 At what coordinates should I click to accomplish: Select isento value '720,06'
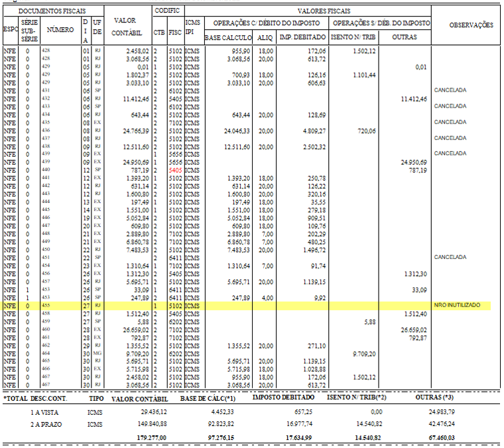pyautogui.click(x=367, y=131)
